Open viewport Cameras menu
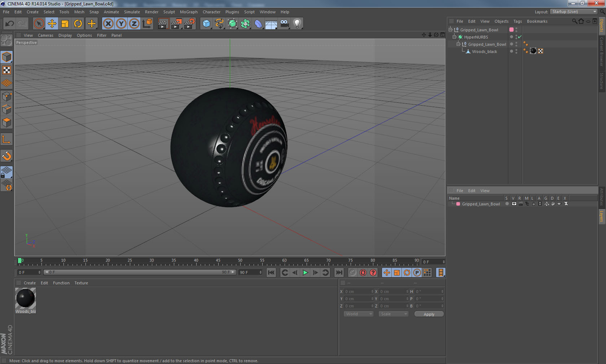The image size is (606, 364). coord(45,35)
